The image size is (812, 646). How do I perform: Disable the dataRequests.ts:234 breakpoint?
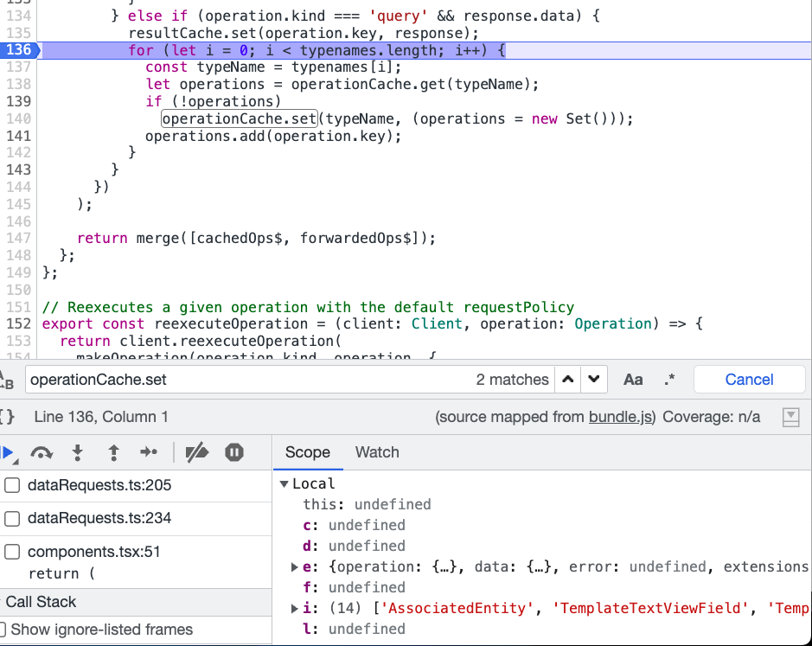10,519
